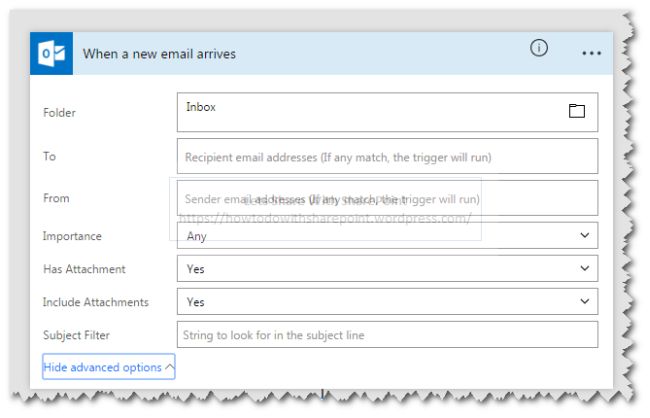Focus the To recipient email addresses field
The image size is (650, 418).
click(x=387, y=157)
